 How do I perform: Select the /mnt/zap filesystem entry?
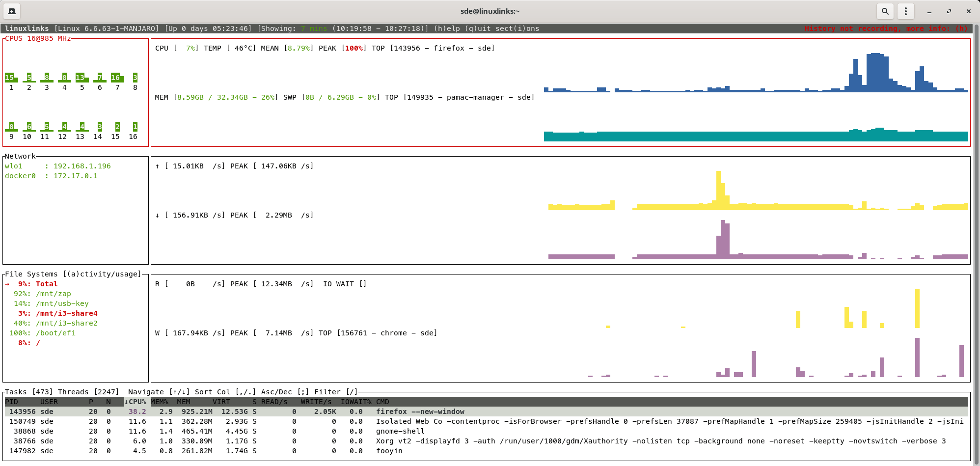42,294
